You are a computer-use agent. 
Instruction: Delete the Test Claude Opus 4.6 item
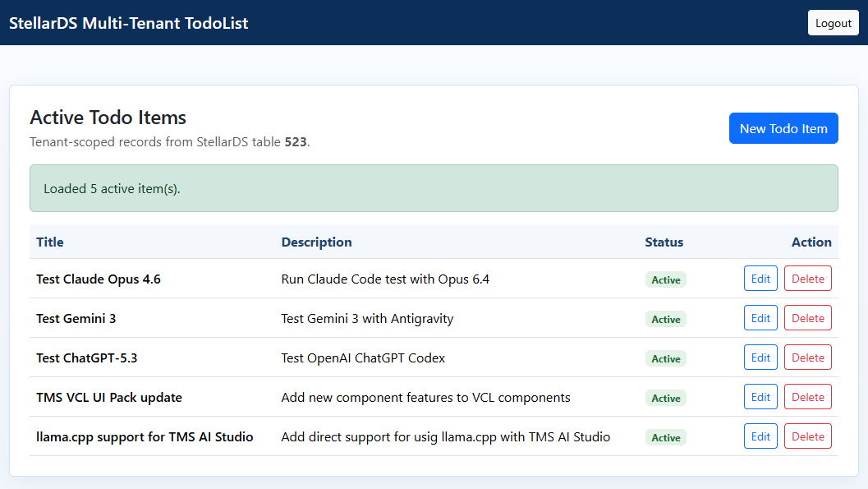click(x=807, y=278)
